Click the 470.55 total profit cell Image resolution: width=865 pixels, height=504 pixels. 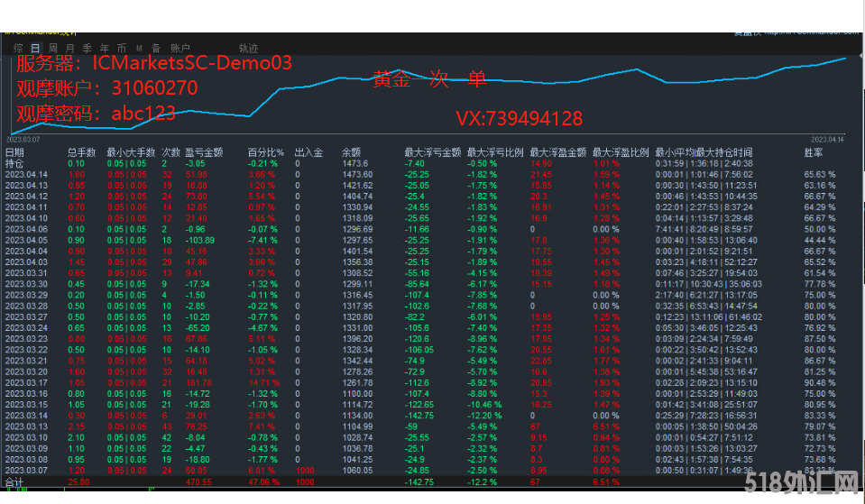click(x=198, y=482)
